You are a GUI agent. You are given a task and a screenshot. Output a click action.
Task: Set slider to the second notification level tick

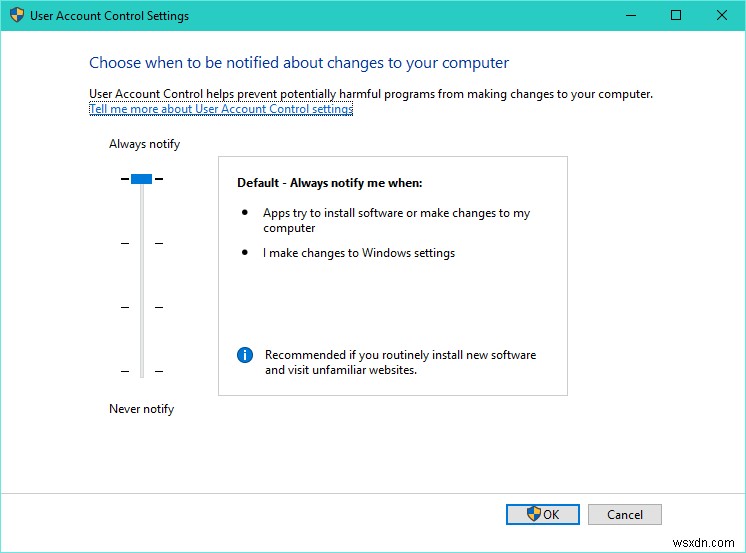click(142, 243)
